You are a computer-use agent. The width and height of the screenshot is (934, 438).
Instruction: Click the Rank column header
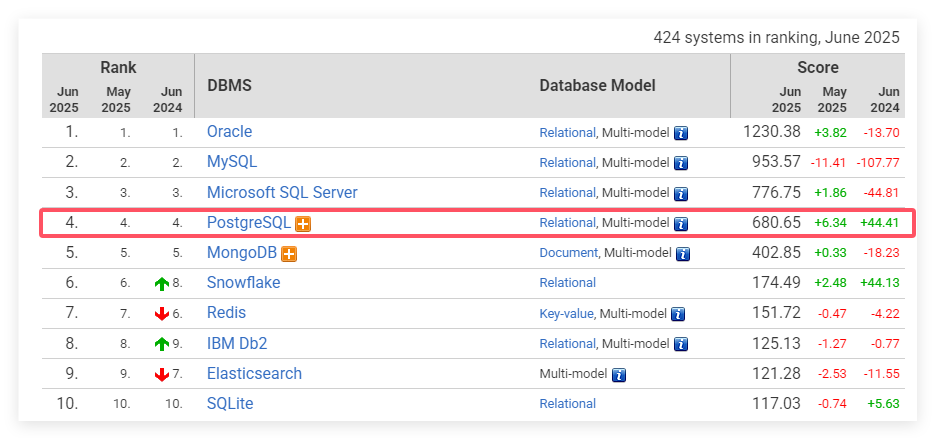118,67
